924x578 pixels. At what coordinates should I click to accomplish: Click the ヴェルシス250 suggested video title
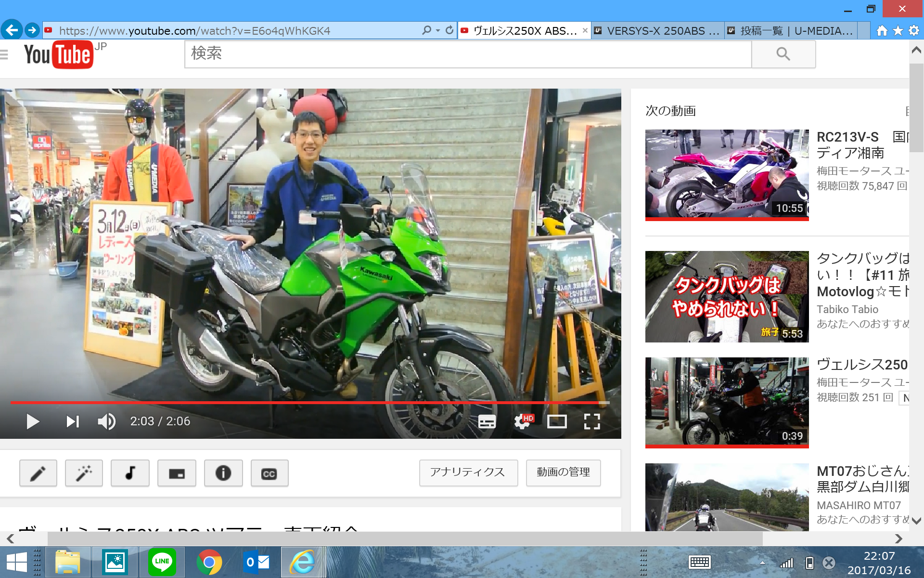(862, 365)
